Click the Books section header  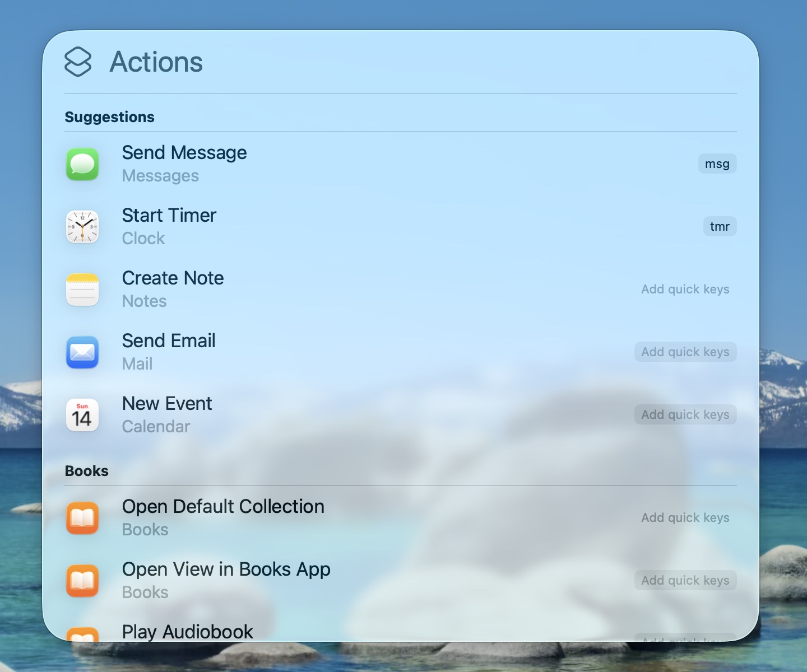click(87, 471)
